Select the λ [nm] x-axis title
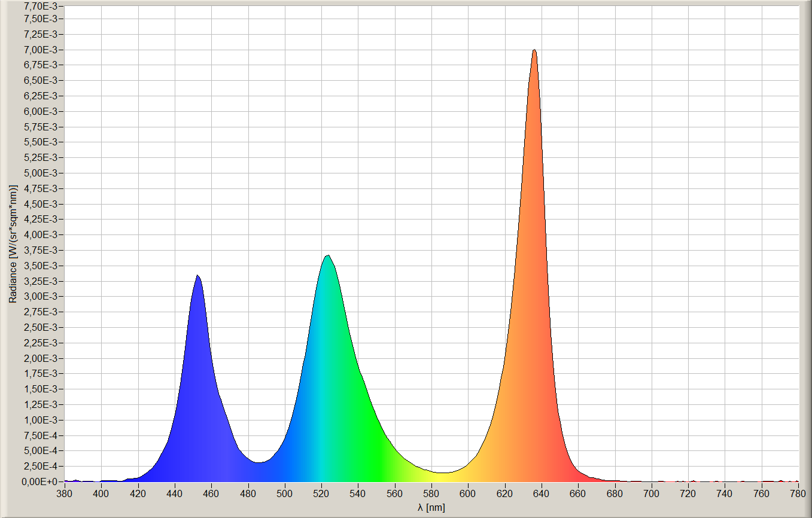This screenshot has width=812, height=518. click(431, 508)
